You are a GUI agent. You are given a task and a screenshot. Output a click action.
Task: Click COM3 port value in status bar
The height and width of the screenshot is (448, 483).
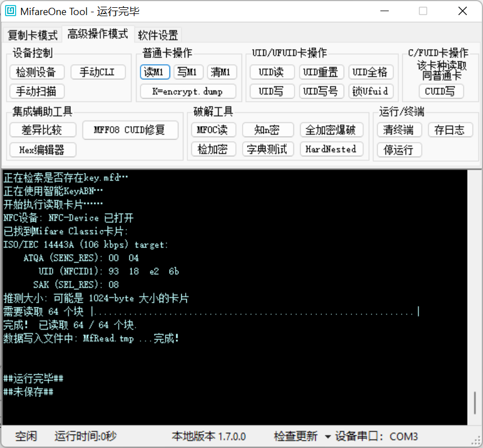404,437
